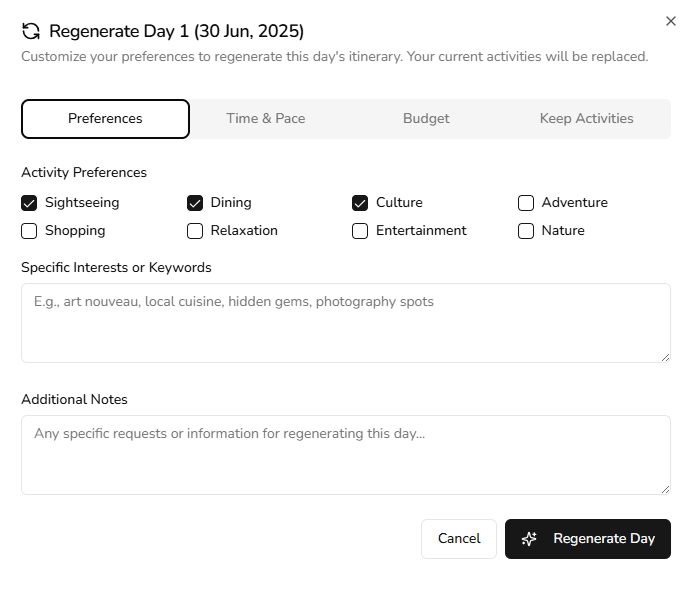Cancel the regeneration dialog
The width and height of the screenshot is (693, 597).
pos(459,539)
